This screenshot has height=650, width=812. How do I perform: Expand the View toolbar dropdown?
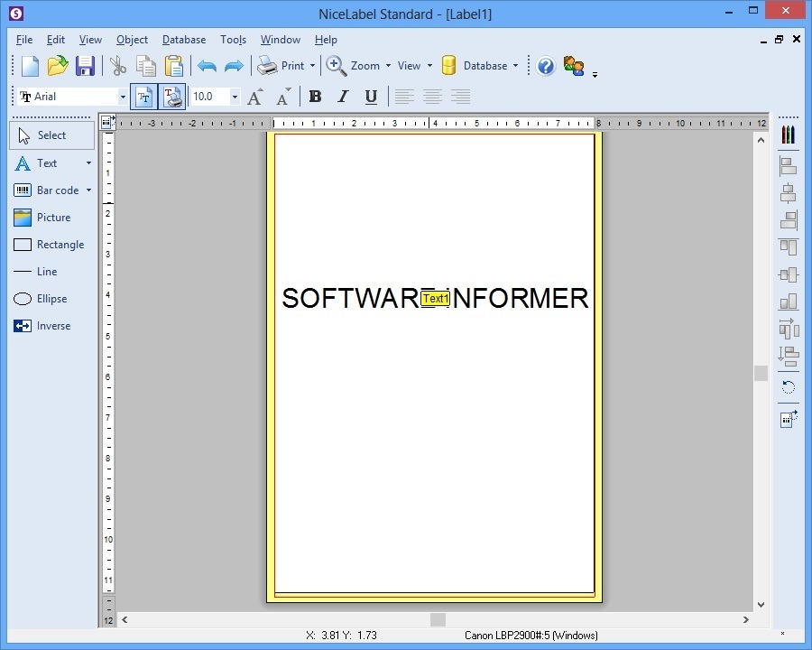(x=429, y=66)
